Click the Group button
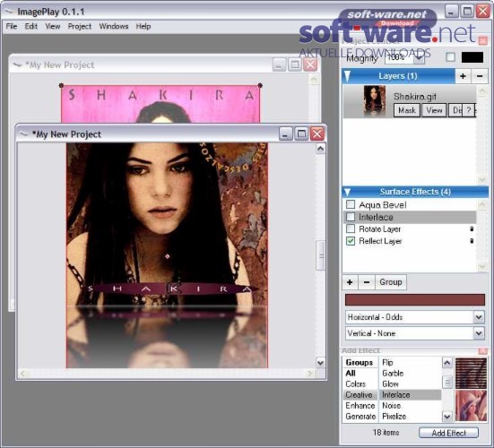This screenshot has height=448, width=494. click(x=391, y=282)
